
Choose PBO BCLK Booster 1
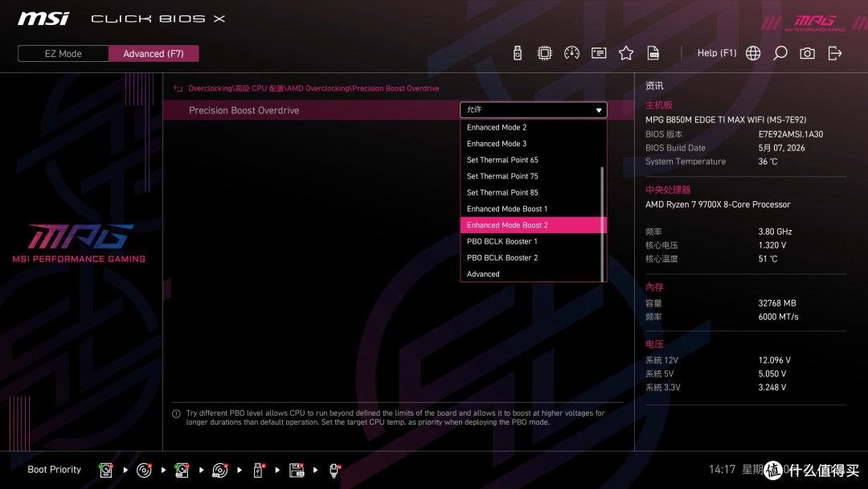pos(534,241)
